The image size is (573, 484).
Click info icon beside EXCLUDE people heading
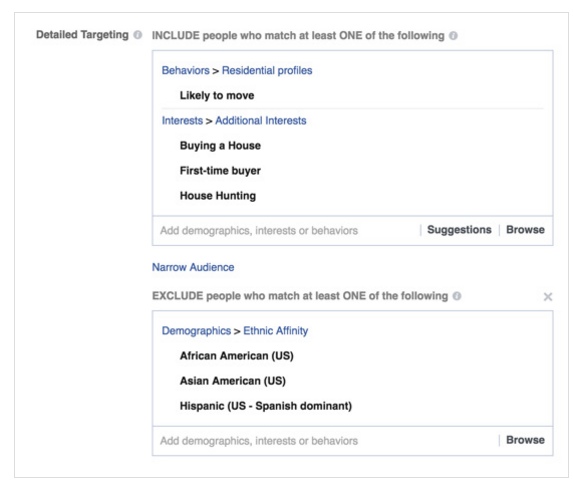pos(457,296)
